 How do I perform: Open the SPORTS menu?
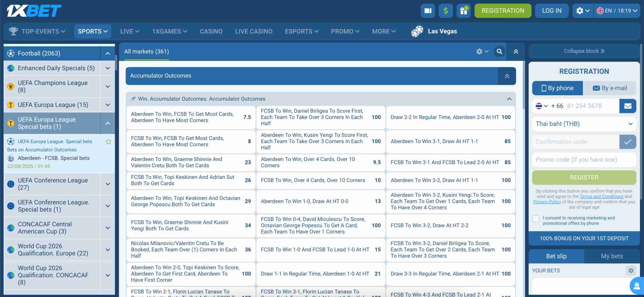pos(93,31)
